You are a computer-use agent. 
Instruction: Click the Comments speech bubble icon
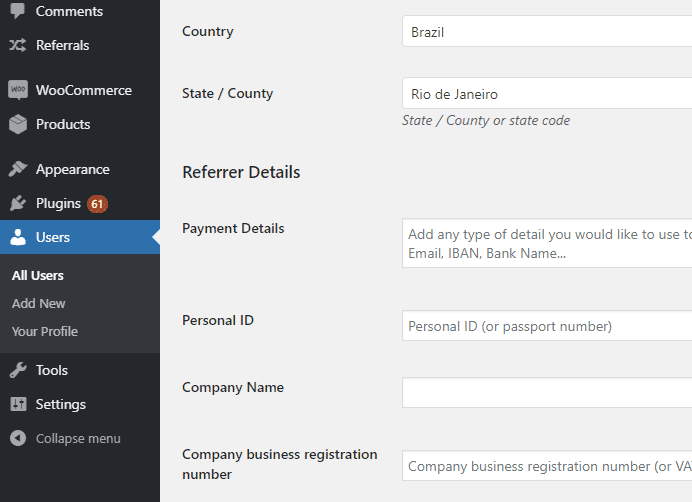click(18, 11)
